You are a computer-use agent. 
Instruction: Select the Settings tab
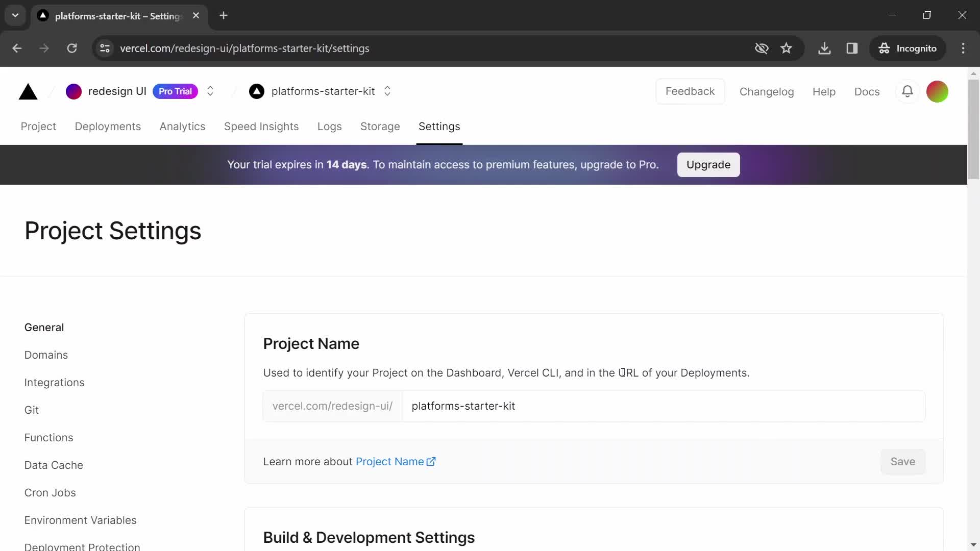point(439,127)
